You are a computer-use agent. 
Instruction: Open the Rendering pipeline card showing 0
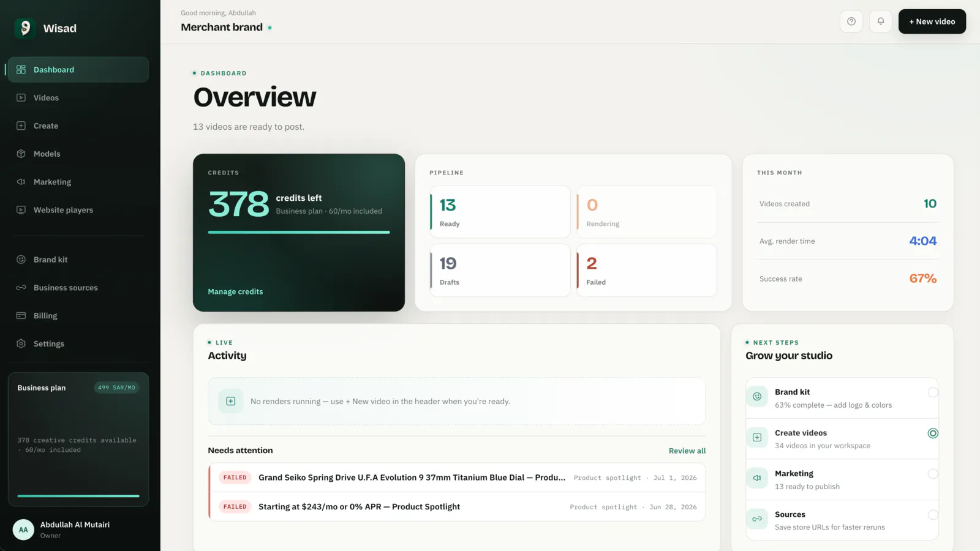point(647,212)
